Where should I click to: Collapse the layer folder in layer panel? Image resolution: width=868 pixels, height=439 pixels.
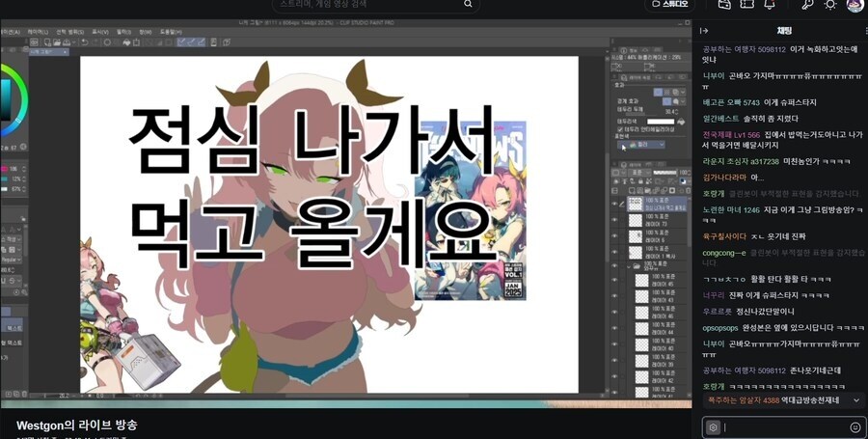629,267
